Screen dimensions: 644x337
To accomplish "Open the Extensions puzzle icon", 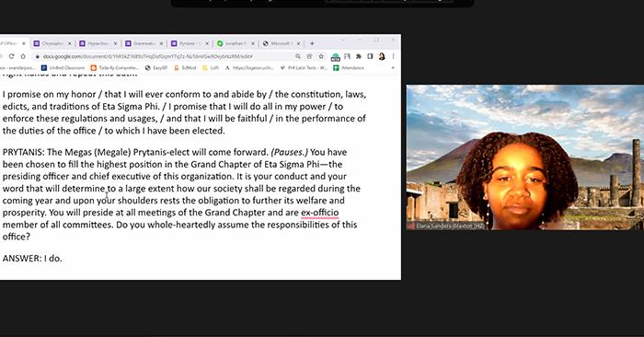I will (x=359, y=56).
